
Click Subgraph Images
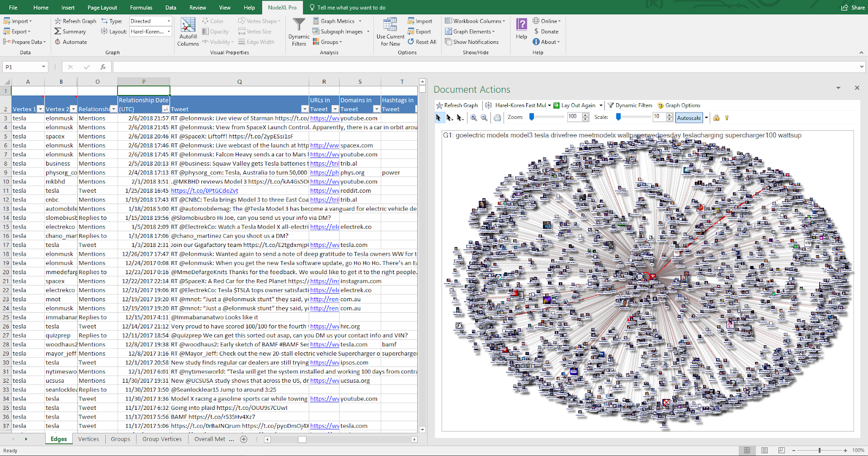click(x=337, y=31)
